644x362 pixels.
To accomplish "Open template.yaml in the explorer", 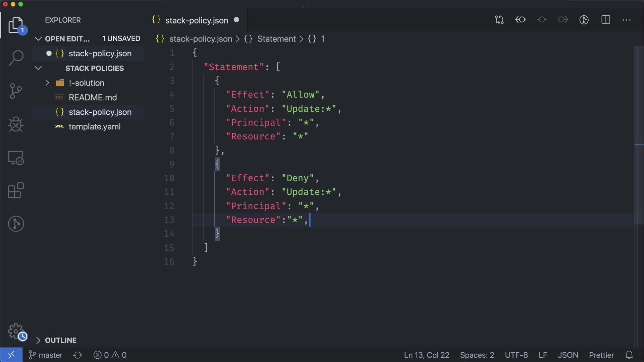I will pos(94,127).
